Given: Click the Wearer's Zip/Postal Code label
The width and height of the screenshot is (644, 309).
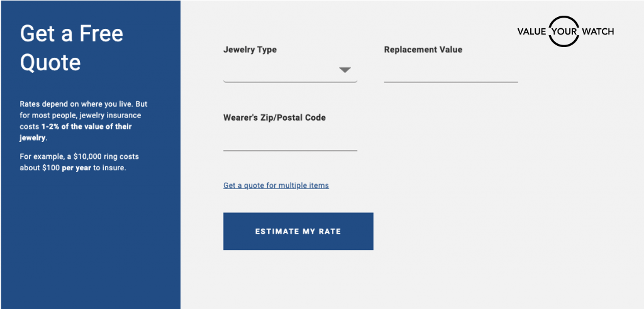Looking at the screenshot, I should [x=274, y=117].
